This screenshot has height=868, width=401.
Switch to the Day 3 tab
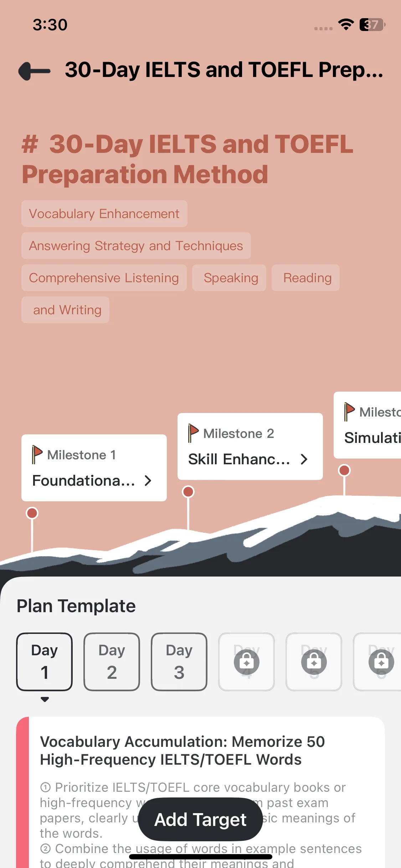(x=179, y=662)
